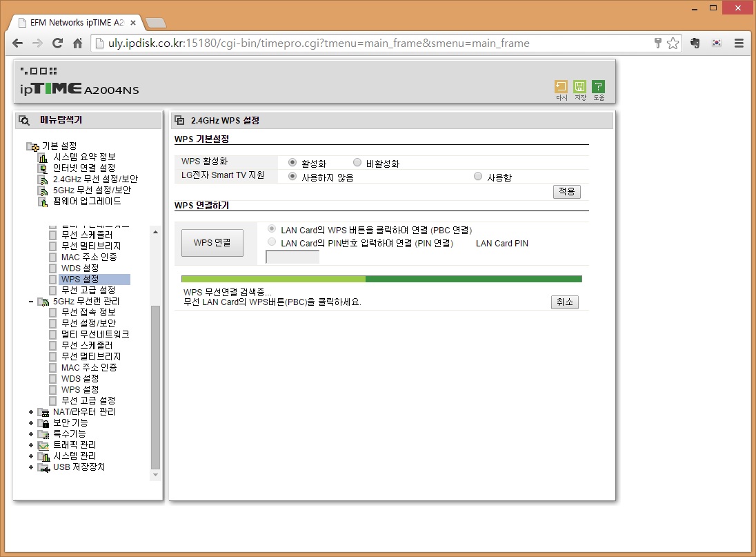Click the 보안 기능 lock icon
This screenshot has width=756, height=557.
pyautogui.click(x=44, y=423)
